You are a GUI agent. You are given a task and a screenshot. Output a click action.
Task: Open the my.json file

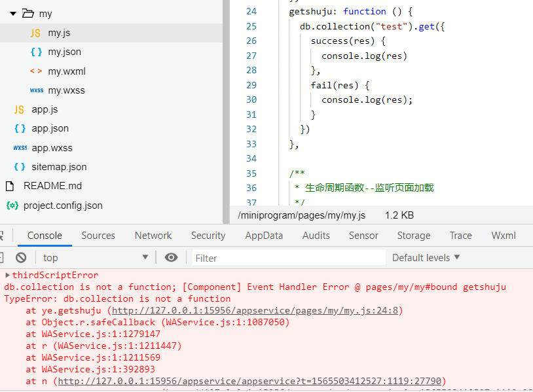coord(65,52)
